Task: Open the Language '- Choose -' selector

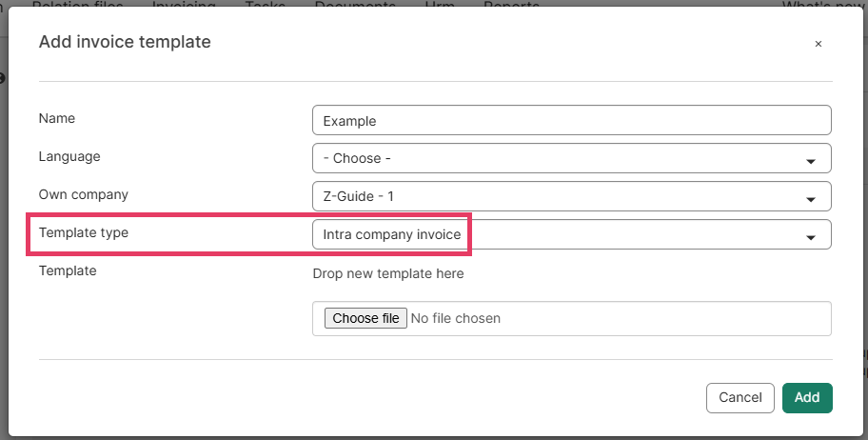Action: tap(571, 158)
